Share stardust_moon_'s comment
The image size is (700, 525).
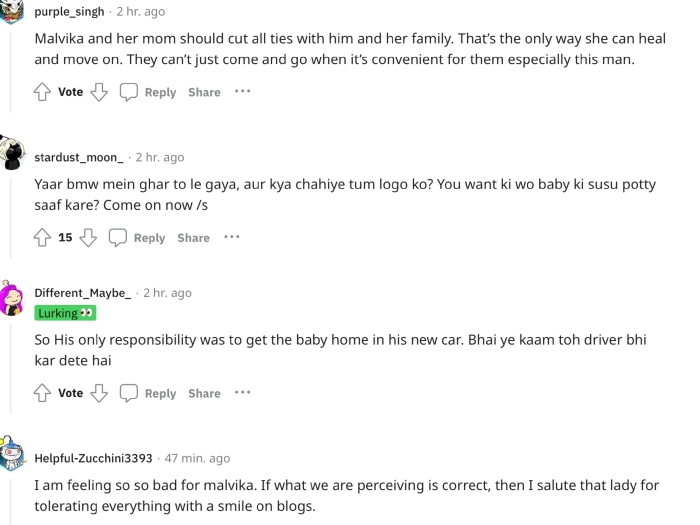193,238
